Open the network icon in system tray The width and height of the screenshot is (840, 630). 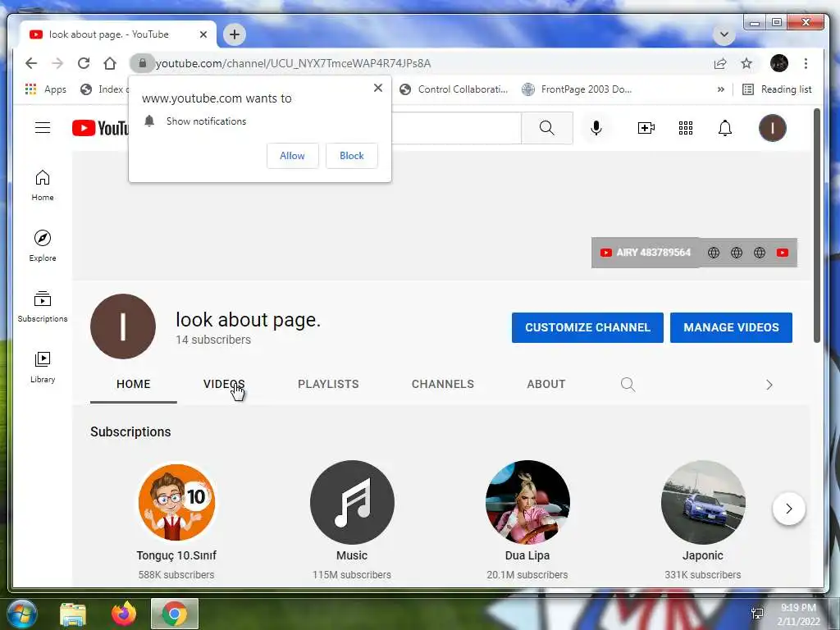[757, 614]
